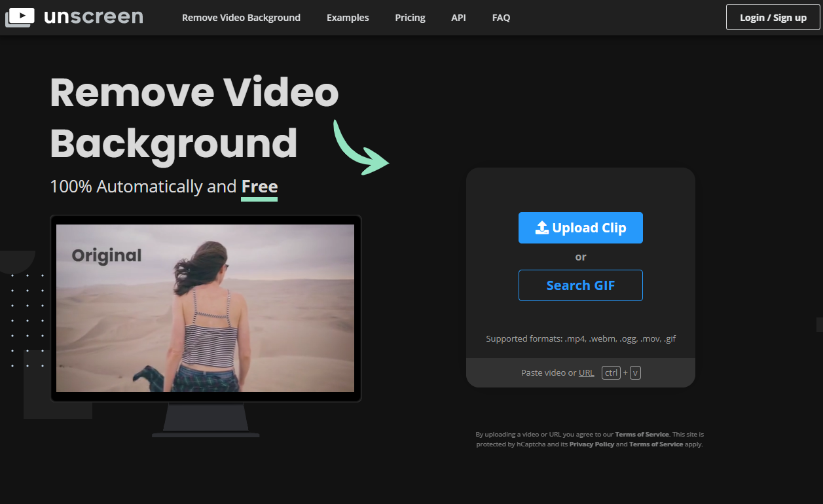Open the URL paste link
The image size is (823, 504).
(x=587, y=372)
